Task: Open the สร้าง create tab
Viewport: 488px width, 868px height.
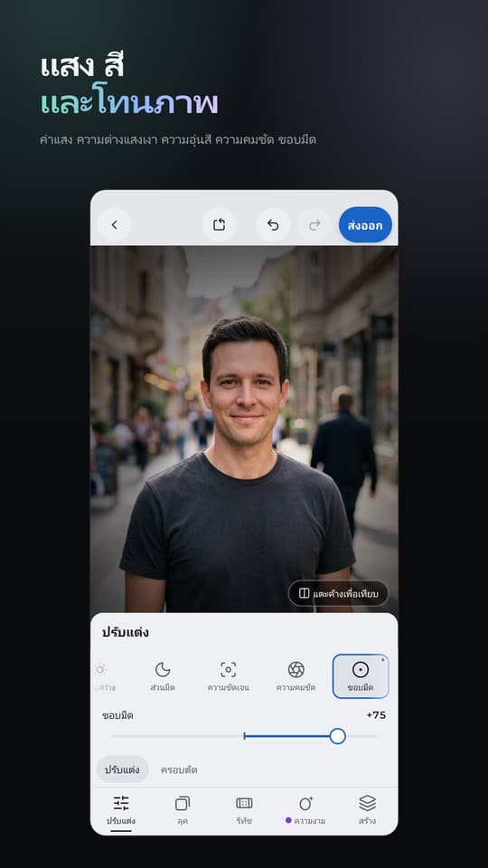Action: (367, 810)
